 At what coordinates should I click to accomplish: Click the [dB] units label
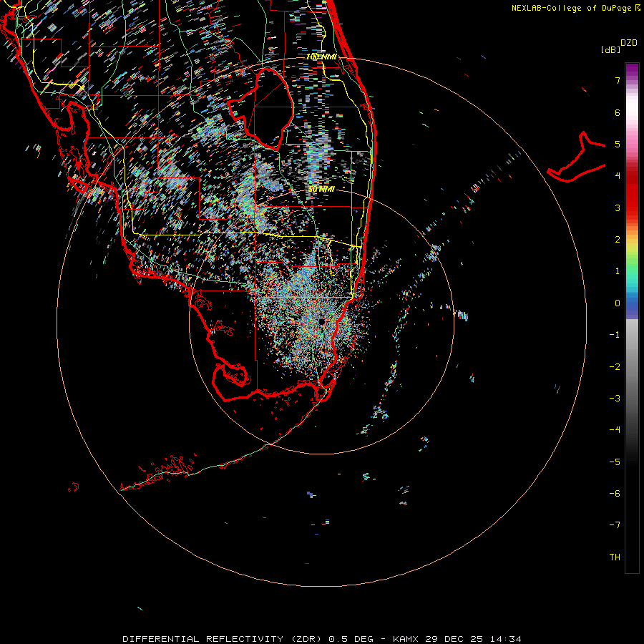[610, 50]
